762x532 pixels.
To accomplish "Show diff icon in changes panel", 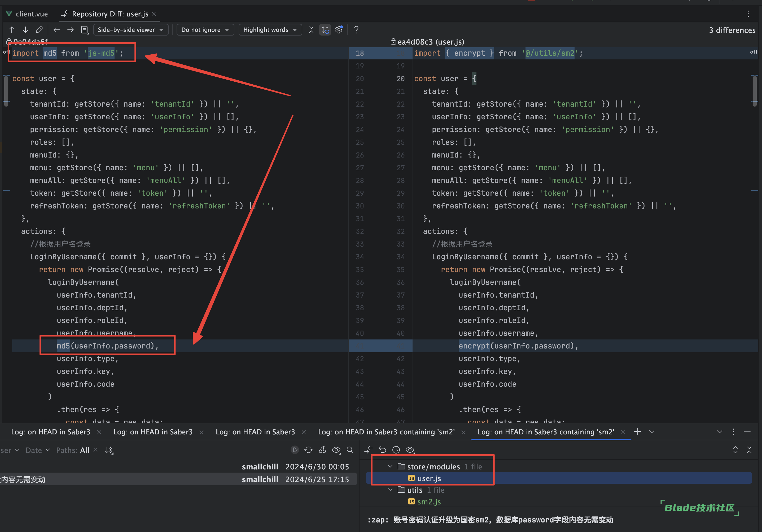I will (368, 450).
